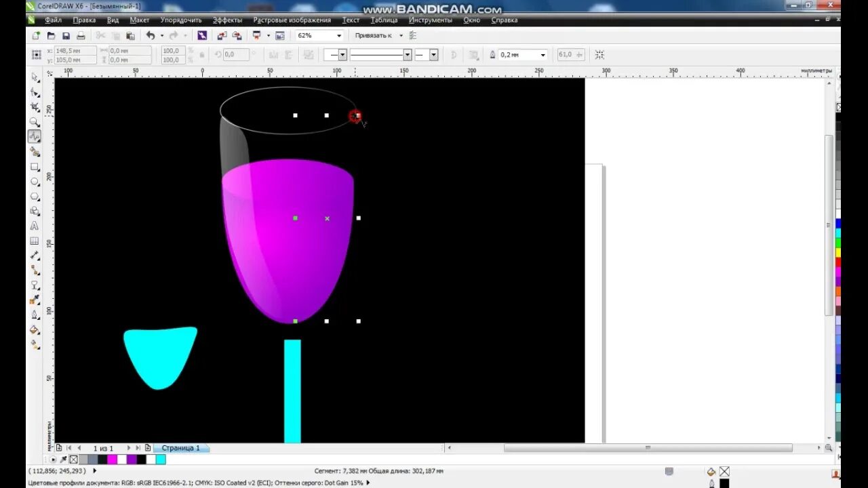This screenshot has height=488, width=868.
Task: Open the Welcome Screen
Action: click(279, 35)
